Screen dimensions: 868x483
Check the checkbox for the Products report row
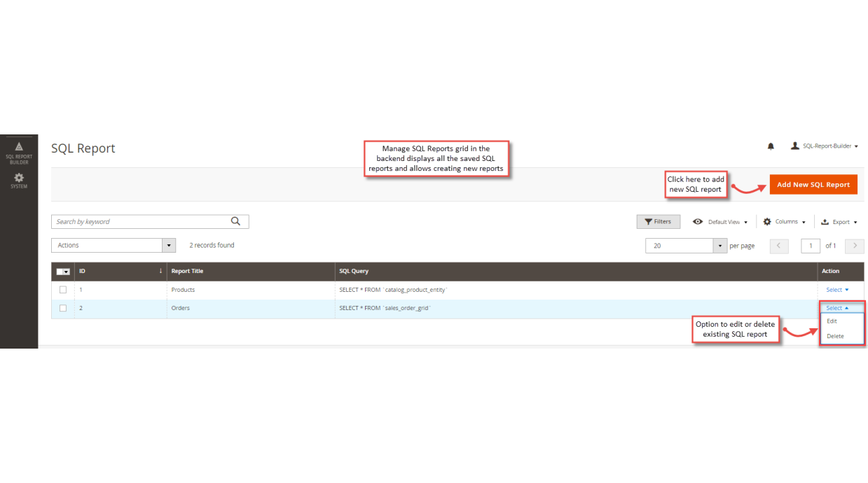click(x=62, y=289)
